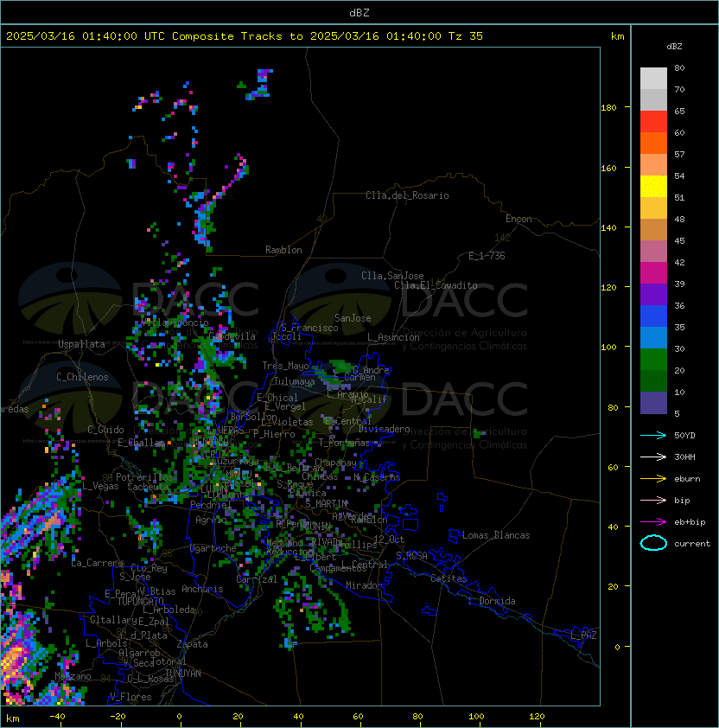Image resolution: width=719 pixels, height=728 pixels.
Task: Click the 'Tulumaya' map label
Action: pyautogui.click(x=295, y=381)
